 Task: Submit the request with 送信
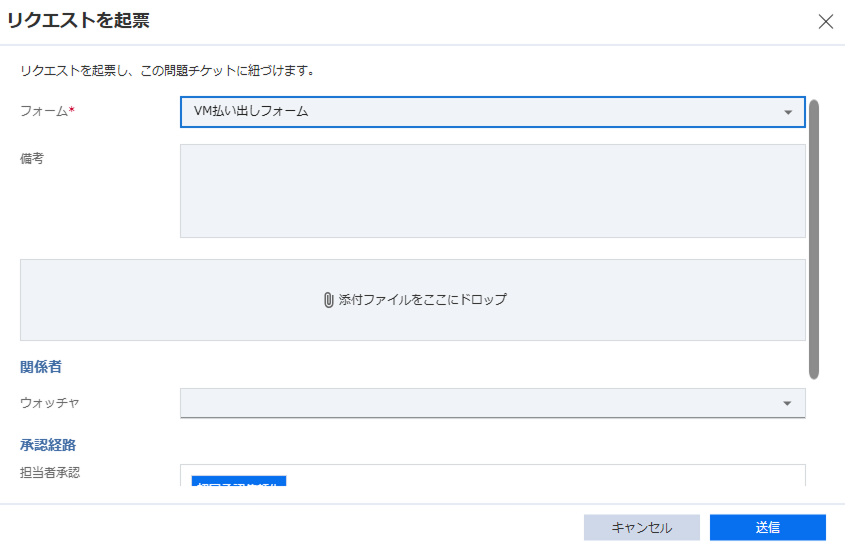(767, 527)
